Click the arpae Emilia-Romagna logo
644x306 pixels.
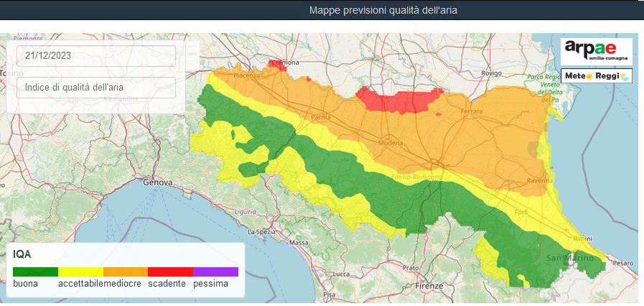pos(596,50)
